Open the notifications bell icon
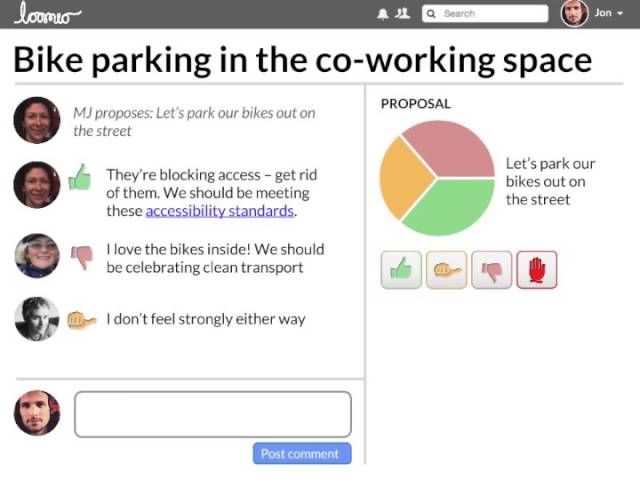Viewport: 640px width, 480px height. 382,14
